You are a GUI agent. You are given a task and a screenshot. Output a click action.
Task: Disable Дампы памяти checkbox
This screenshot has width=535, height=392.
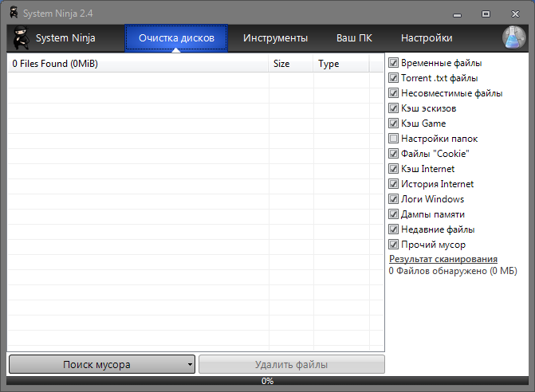click(393, 214)
